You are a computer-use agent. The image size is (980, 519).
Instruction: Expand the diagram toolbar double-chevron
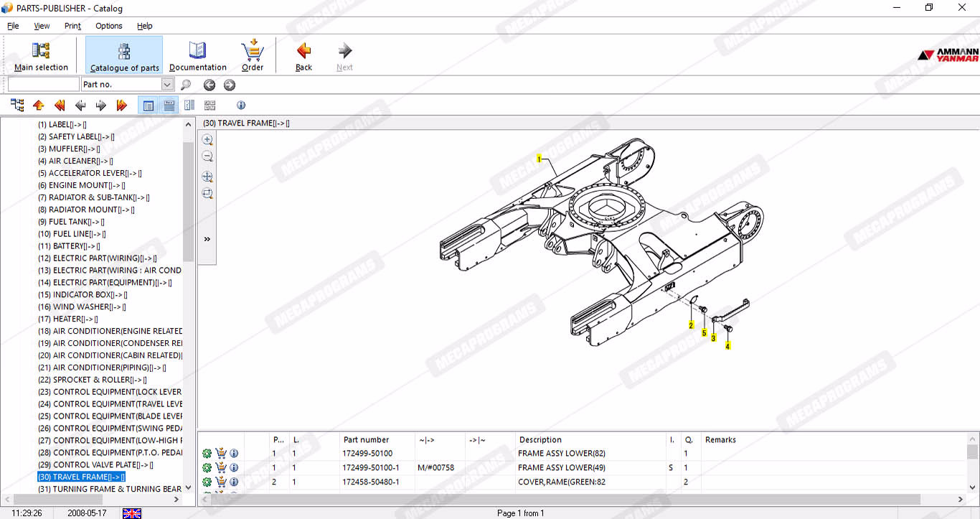tap(207, 239)
